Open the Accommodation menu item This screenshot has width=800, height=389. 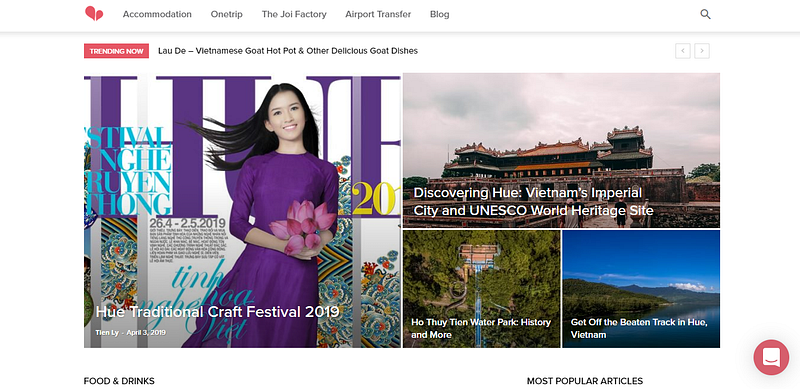(x=157, y=14)
